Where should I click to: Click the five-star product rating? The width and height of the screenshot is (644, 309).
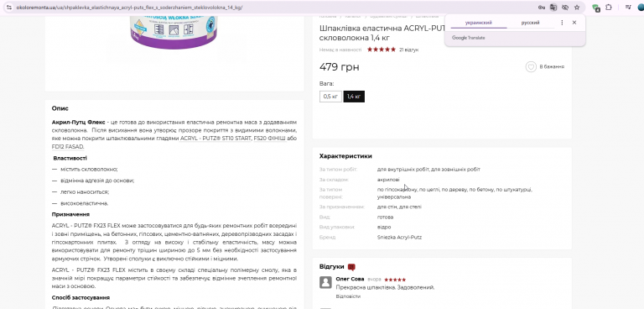pos(382,50)
